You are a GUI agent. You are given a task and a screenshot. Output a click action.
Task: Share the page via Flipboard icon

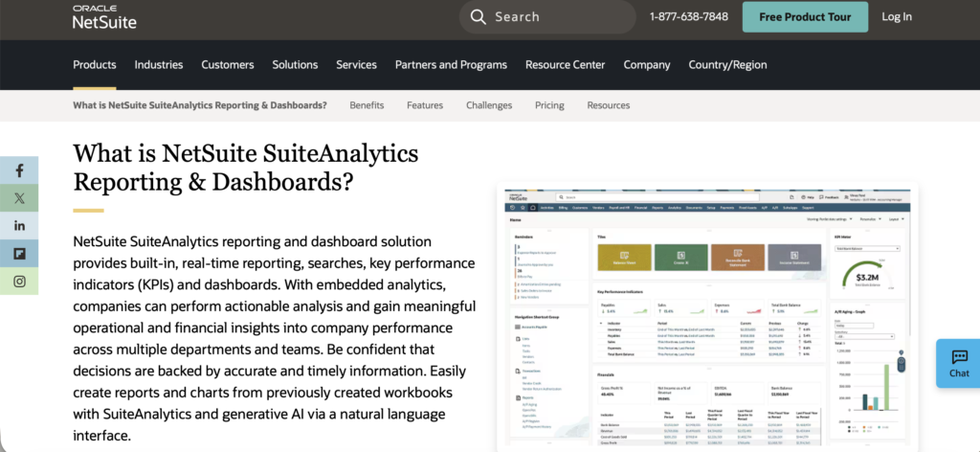pos(19,253)
